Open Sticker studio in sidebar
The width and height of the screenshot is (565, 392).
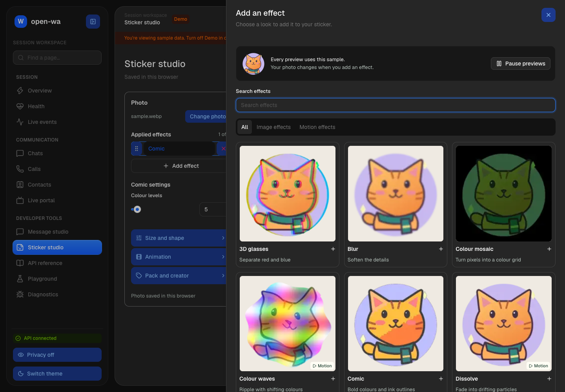click(x=57, y=247)
